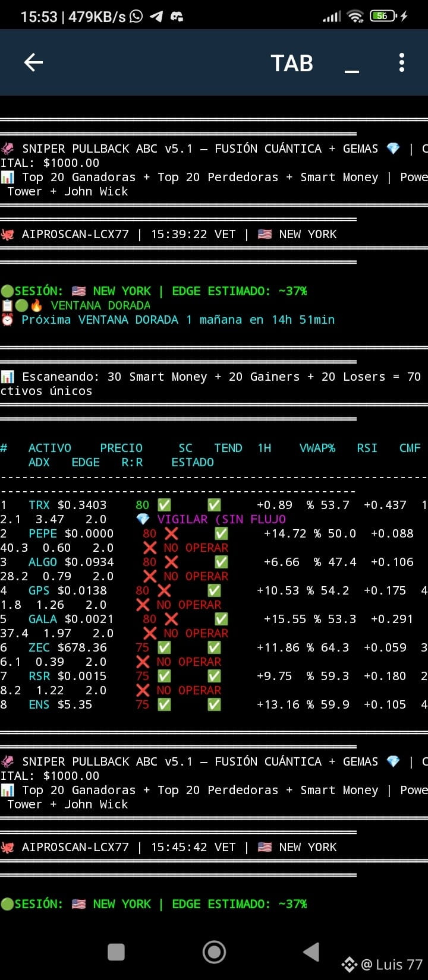Tap the ZEC ticker symbol

pyautogui.click(x=39, y=647)
